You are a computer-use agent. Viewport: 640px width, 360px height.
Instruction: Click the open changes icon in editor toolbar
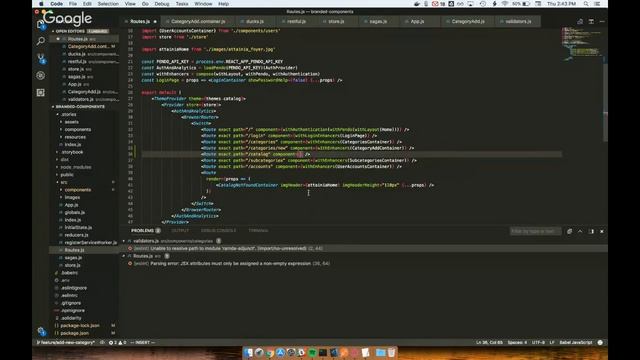(580, 21)
